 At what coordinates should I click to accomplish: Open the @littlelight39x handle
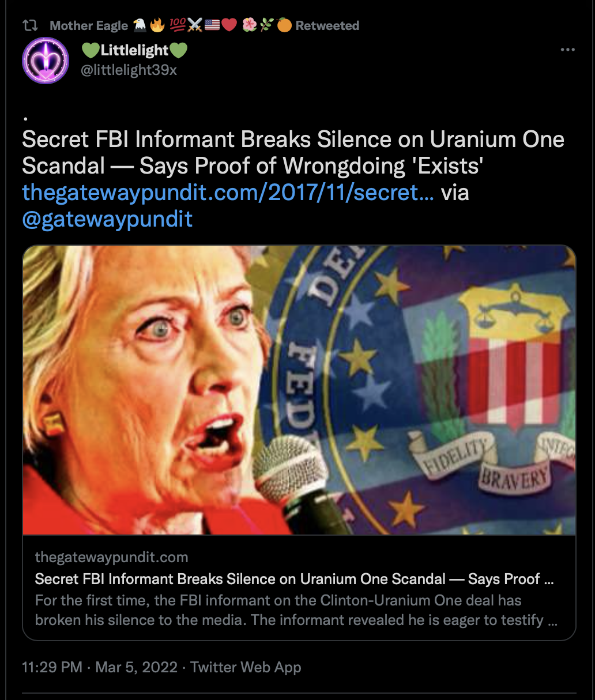click(129, 70)
